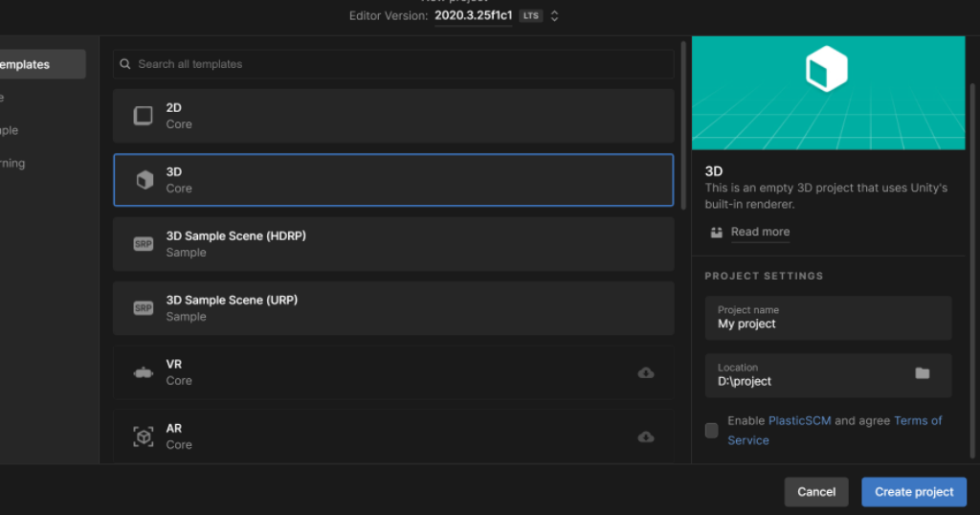Screen dimensions: 980x515
Task: Select the 3D Core template
Action: pos(393,180)
